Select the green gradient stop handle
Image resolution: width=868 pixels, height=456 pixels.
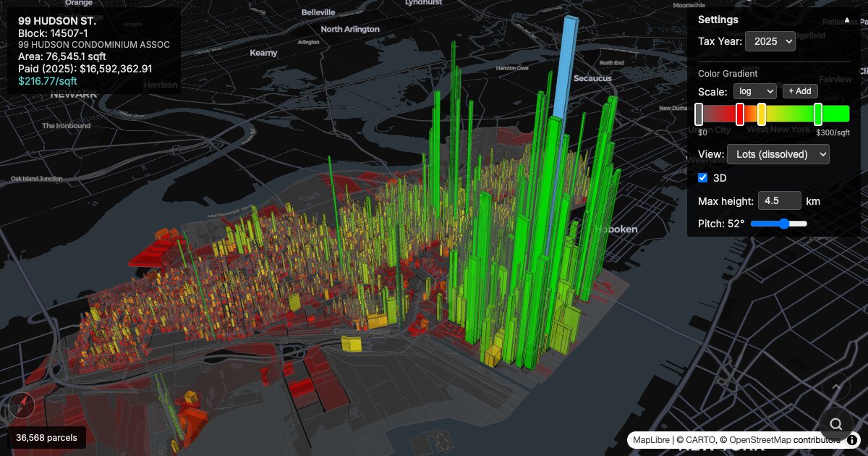(818, 114)
